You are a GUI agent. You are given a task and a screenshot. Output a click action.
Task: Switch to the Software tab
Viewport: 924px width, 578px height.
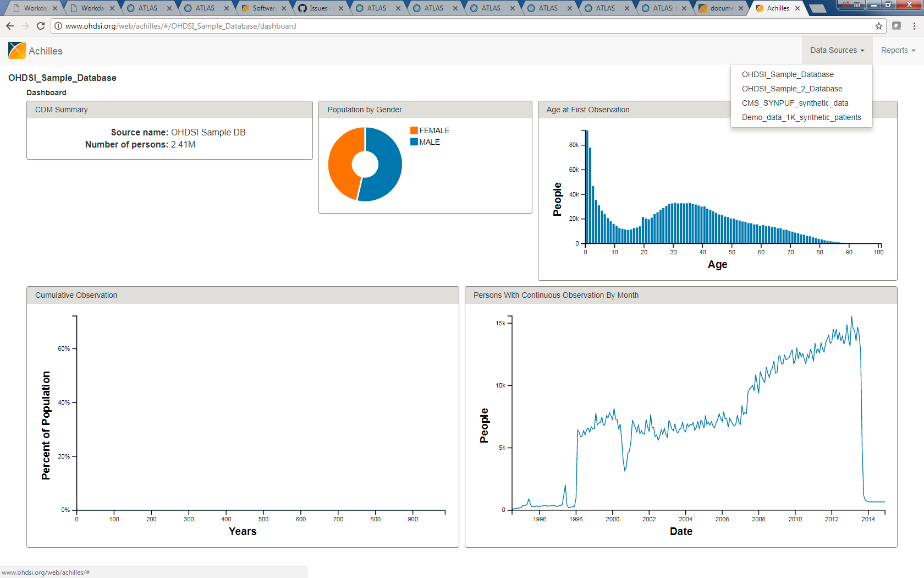263,8
